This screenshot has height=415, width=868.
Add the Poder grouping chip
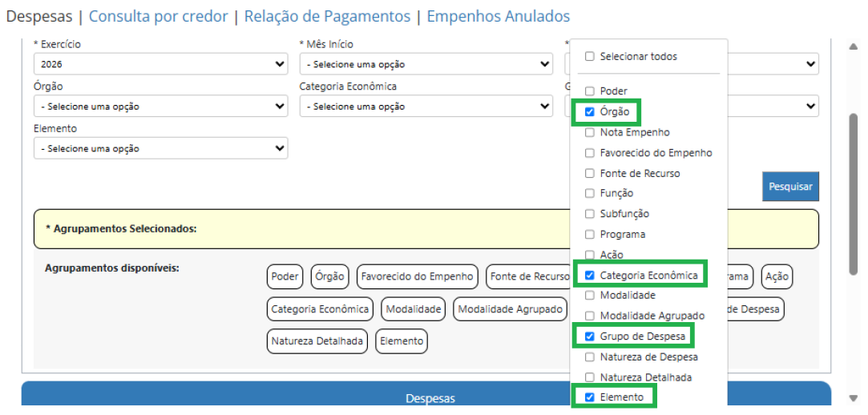[x=285, y=276]
